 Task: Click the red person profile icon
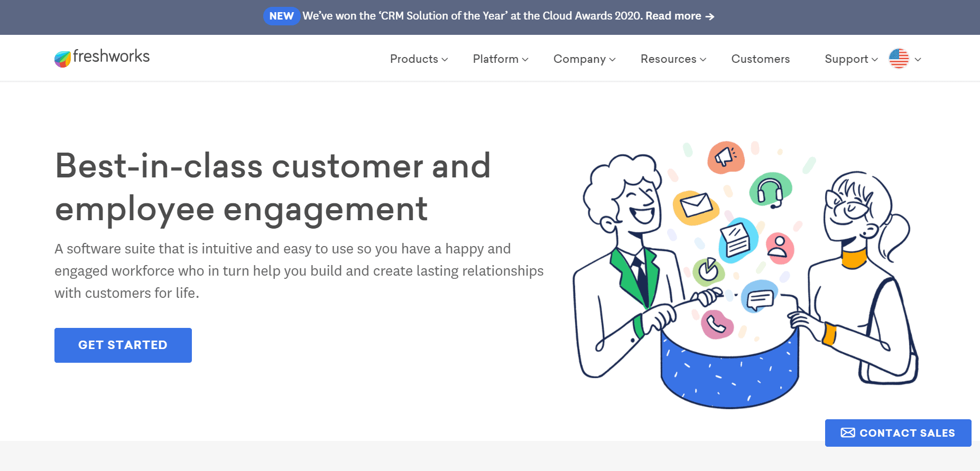click(779, 248)
